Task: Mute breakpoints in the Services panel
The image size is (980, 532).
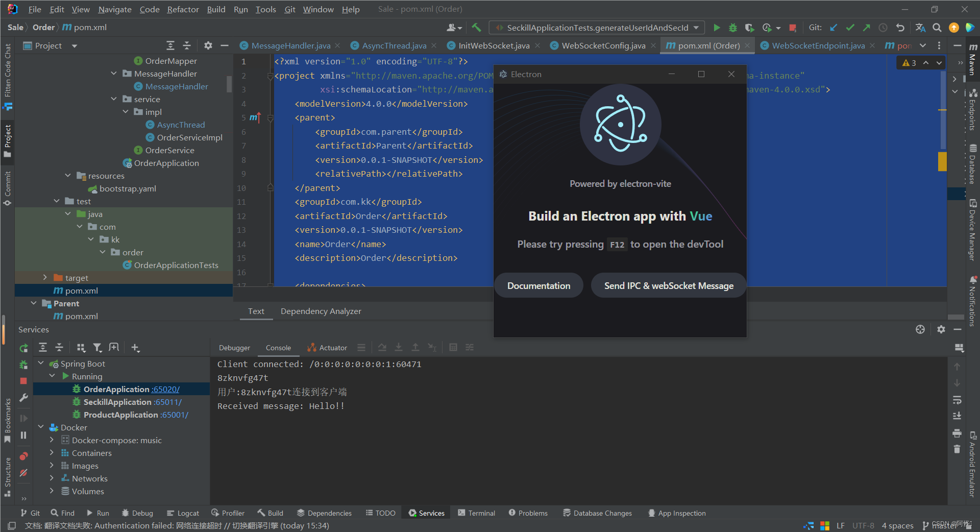Action: (x=23, y=472)
